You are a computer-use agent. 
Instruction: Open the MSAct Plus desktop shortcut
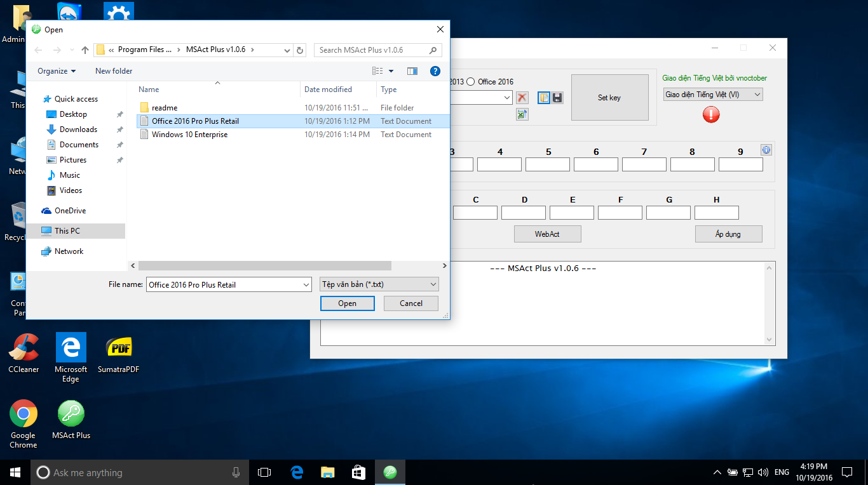pyautogui.click(x=71, y=419)
